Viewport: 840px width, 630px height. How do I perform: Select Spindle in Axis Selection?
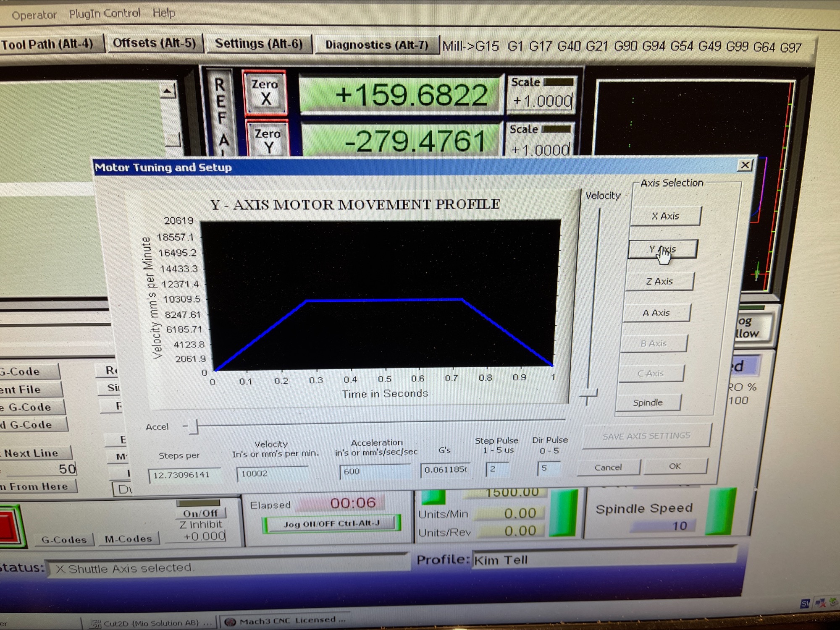point(647,403)
